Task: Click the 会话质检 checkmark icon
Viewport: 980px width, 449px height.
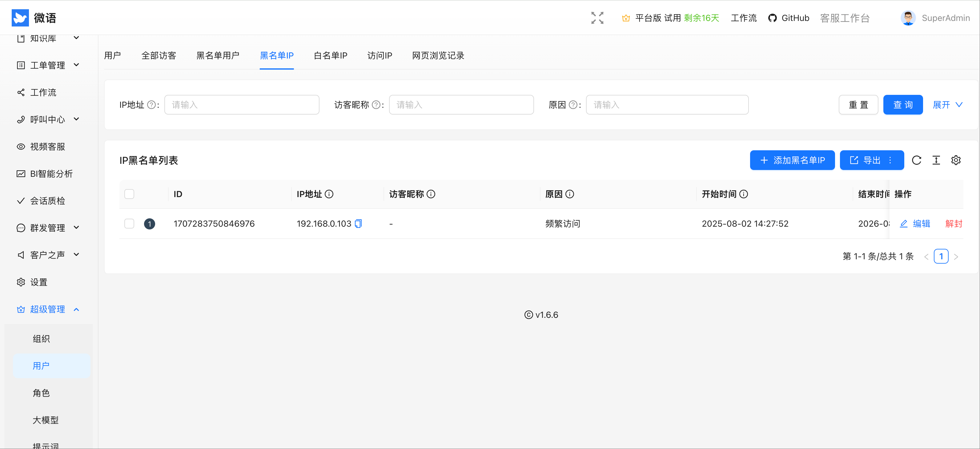Action: coord(21,201)
